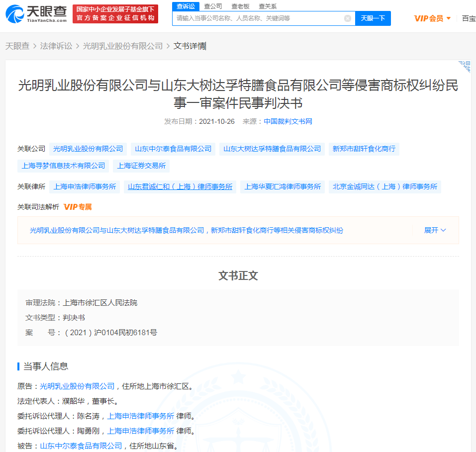Open related company tag 上海证券交易所

(141, 166)
